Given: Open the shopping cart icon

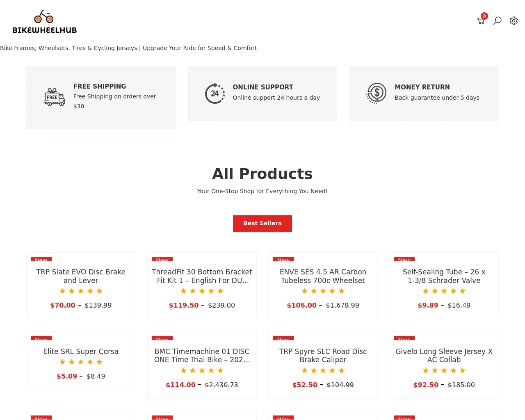Looking at the screenshot, I should pyautogui.click(x=481, y=21).
